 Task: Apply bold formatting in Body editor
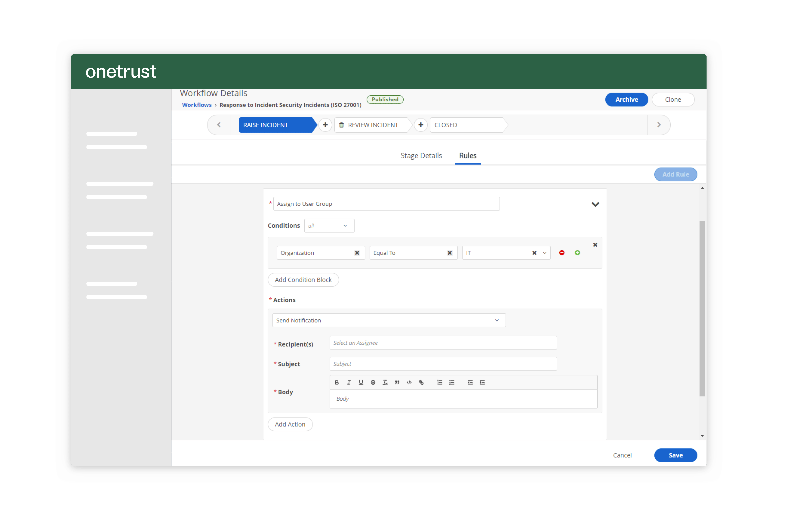tap(337, 382)
